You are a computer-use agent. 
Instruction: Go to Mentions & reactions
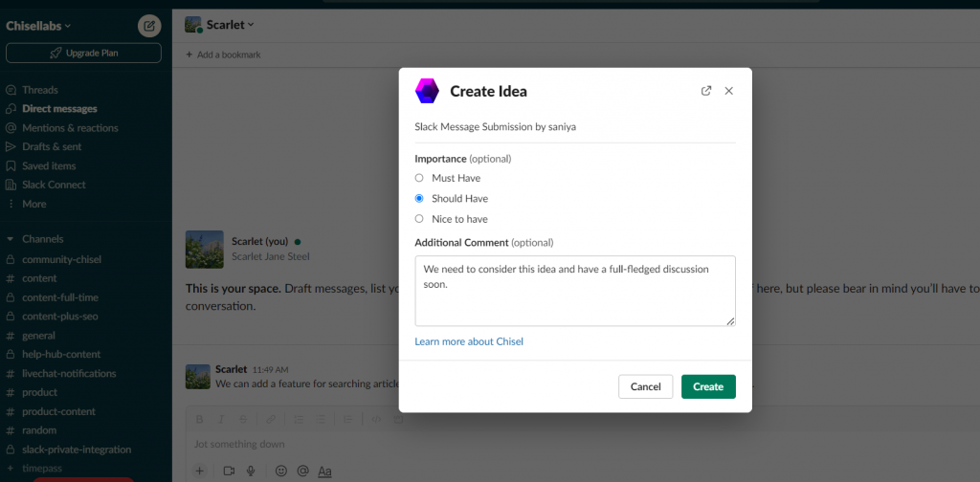pos(70,128)
